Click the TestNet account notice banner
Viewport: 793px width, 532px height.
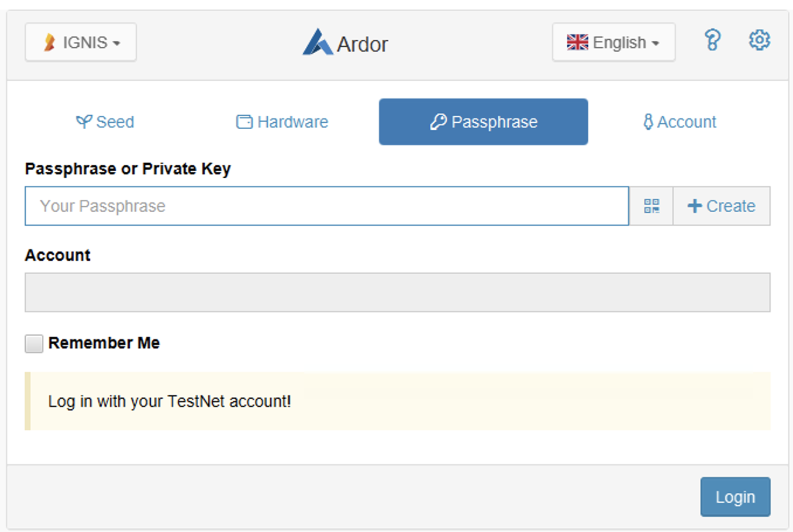397,402
